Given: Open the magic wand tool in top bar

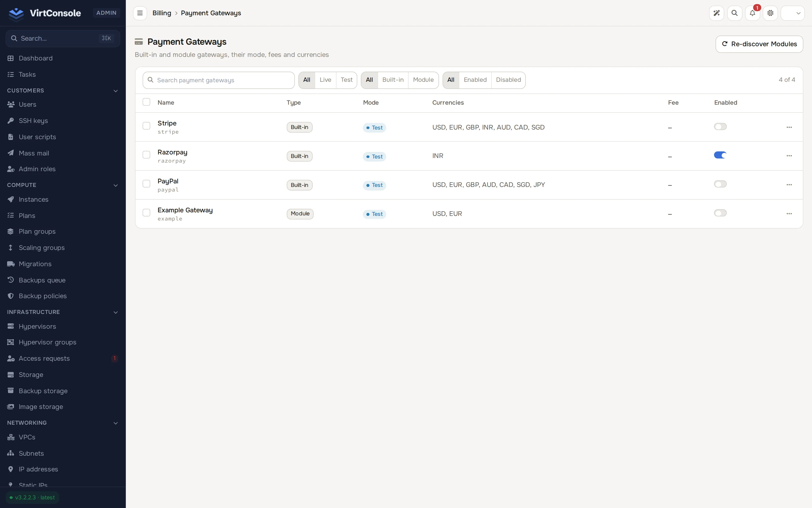Looking at the screenshot, I should click(x=716, y=13).
